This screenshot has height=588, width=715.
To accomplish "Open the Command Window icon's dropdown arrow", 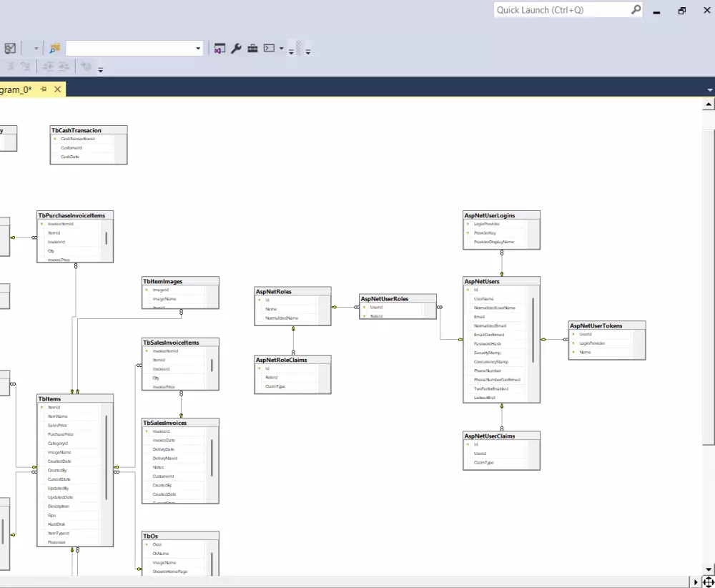I will click(282, 48).
